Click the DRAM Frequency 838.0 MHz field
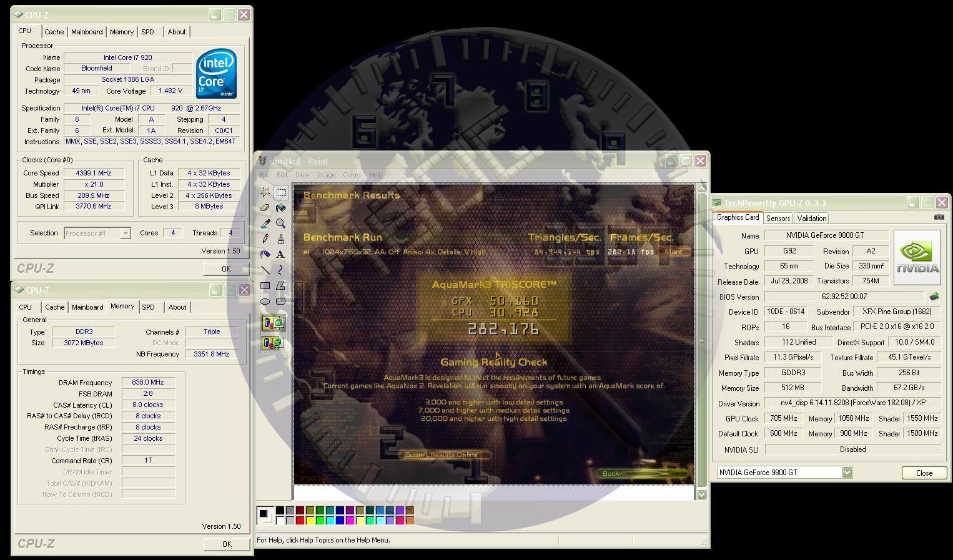The width and height of the screenshot is (953, 560). (x=148, y=383)
